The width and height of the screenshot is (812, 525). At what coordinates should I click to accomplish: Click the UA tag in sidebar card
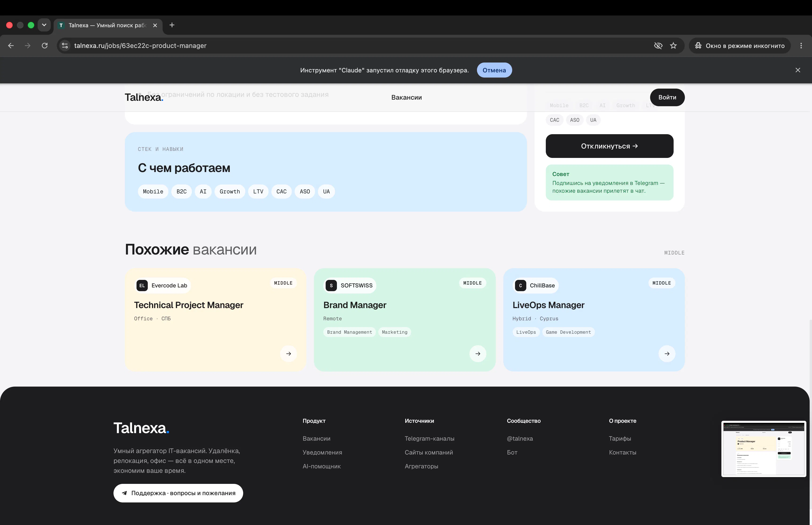click(593, 120)
